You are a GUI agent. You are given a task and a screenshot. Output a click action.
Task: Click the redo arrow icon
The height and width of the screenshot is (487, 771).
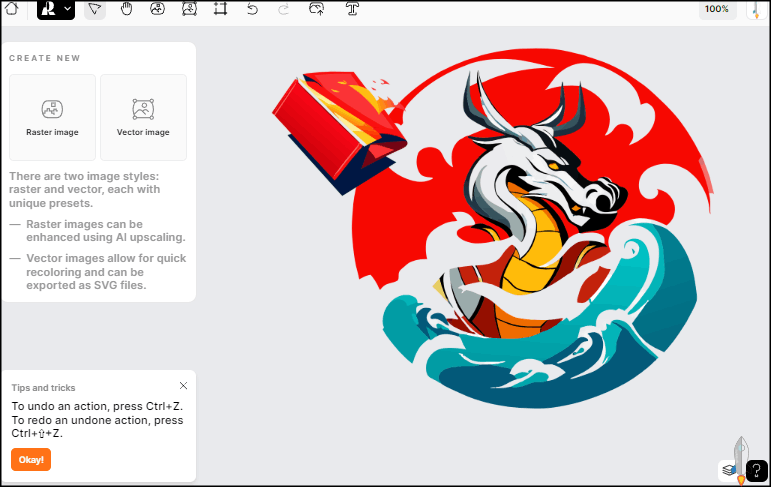coord(283,9)
